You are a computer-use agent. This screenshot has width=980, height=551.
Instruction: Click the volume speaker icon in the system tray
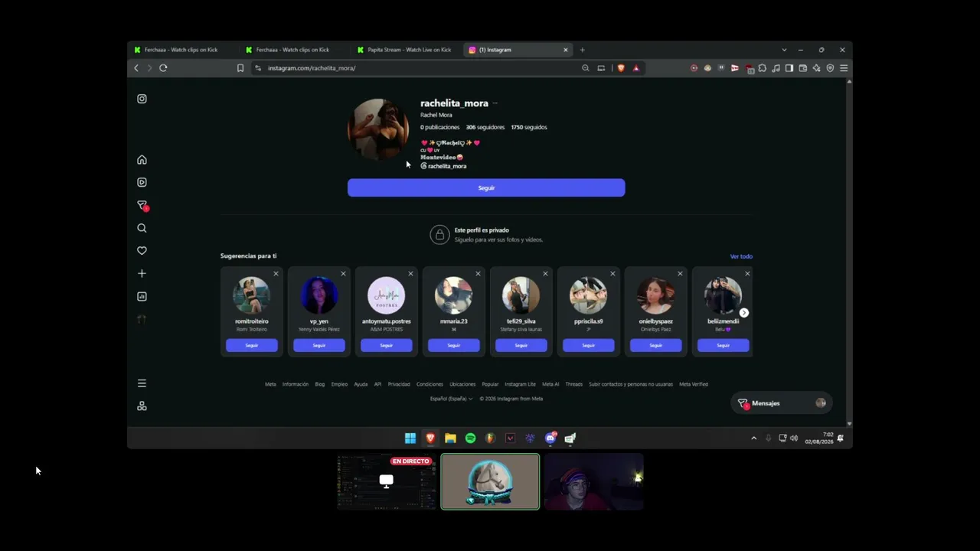(x=794, y=439)
